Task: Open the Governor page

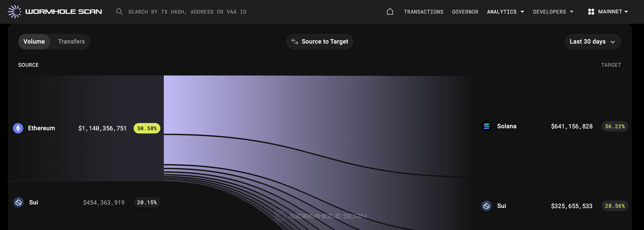Action: (x=465, y=12)
